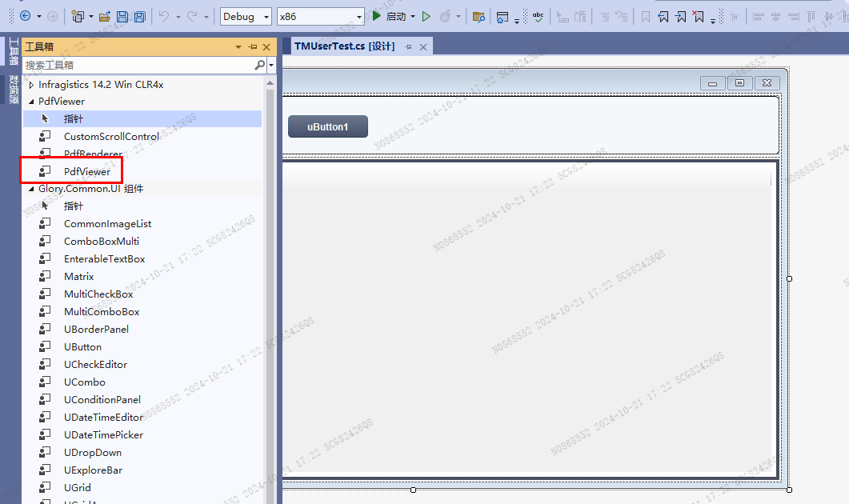Click the hot reload flame icon
Screen dimensions: 849x504
[445, 17]
